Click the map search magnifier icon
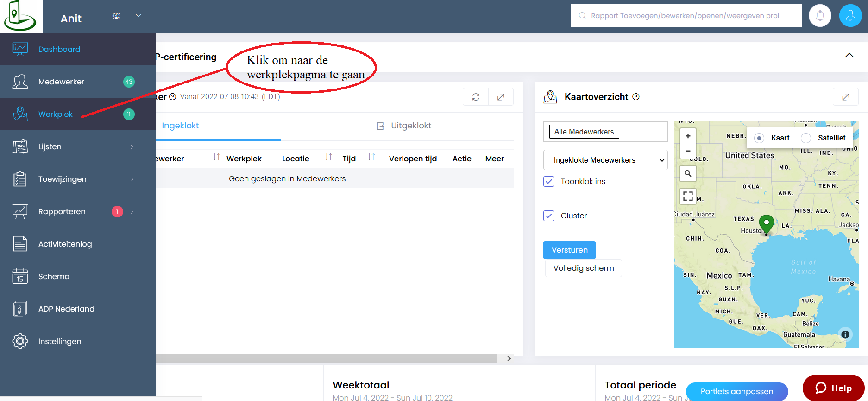This screenshot has height=401, width=868. click(x=688, y=173)
